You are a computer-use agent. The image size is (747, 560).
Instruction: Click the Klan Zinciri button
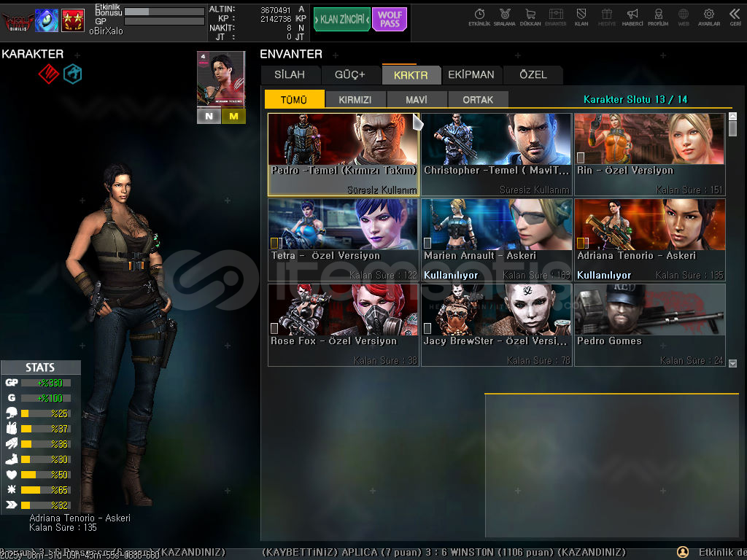342,20
